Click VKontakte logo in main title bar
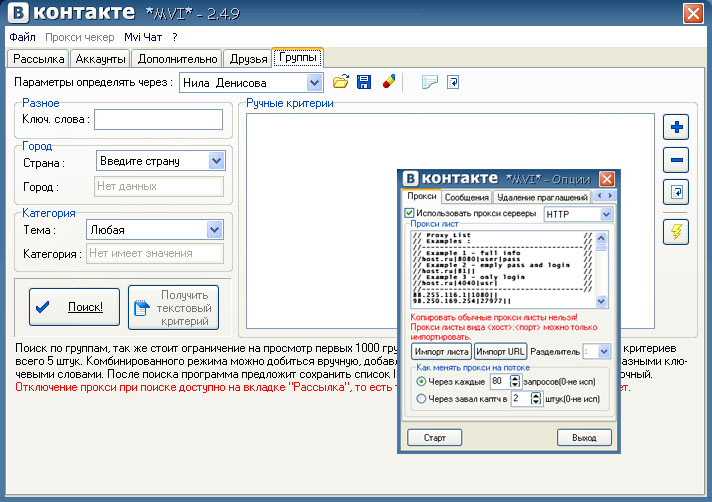This screenshot has width=712, height=502. click(18, 12)
